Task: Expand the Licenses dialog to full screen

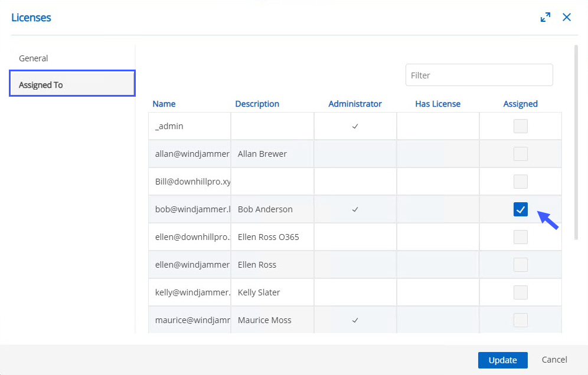Action: tap(545, 18)
